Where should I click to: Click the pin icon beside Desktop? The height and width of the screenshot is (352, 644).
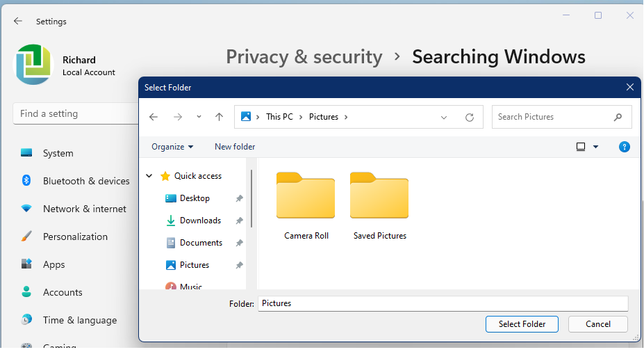click(239, 199)
